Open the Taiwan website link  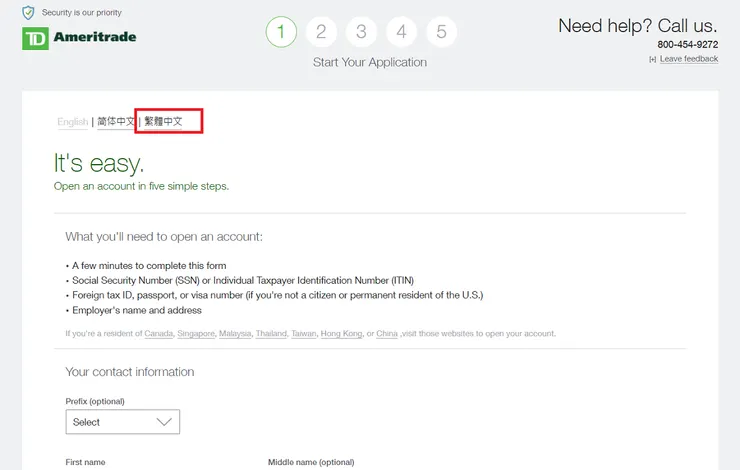(x=303, y=334)
